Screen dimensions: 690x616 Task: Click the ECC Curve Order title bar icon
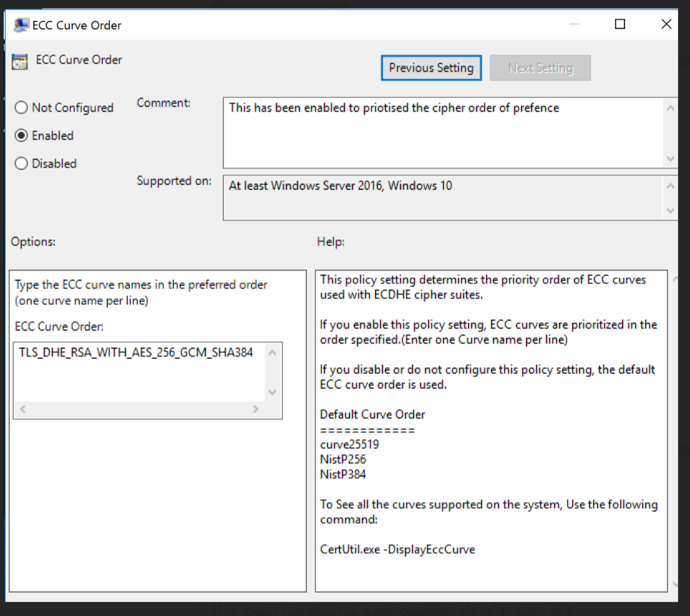click(x=21, y=26)
